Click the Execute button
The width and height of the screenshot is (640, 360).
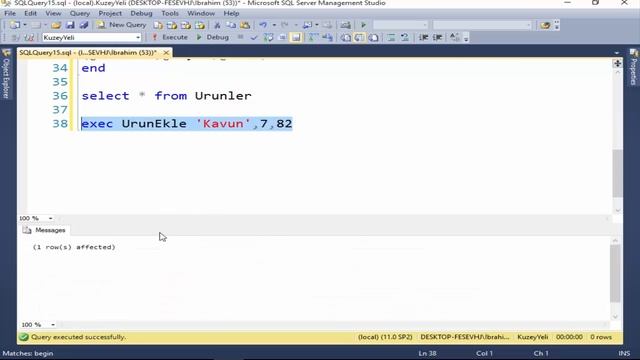(170, 38)
